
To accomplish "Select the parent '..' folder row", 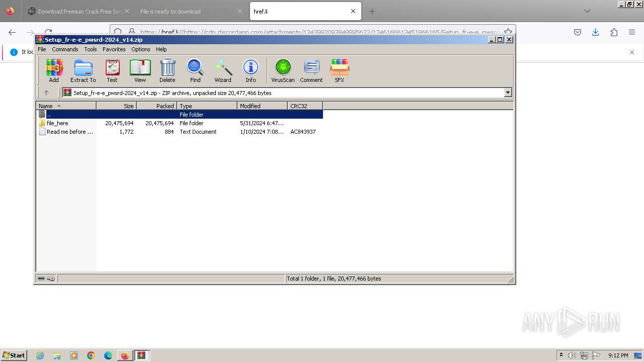I will click(180, 115).
